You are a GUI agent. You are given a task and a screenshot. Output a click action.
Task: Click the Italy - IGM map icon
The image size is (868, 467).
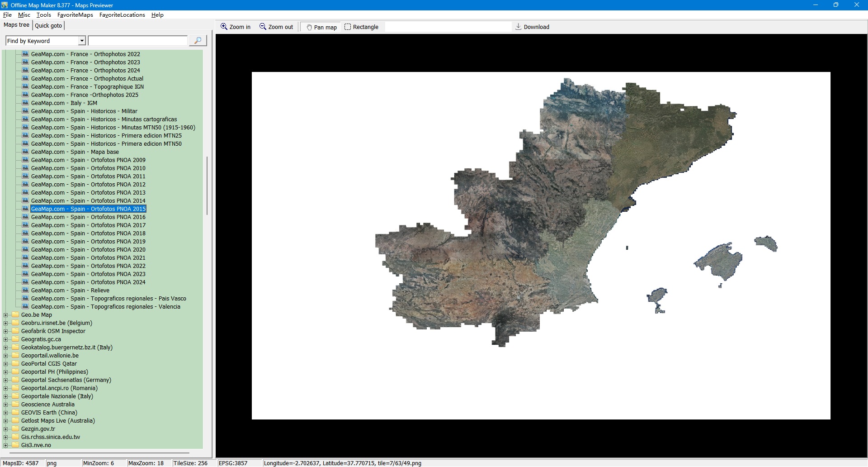26,103
